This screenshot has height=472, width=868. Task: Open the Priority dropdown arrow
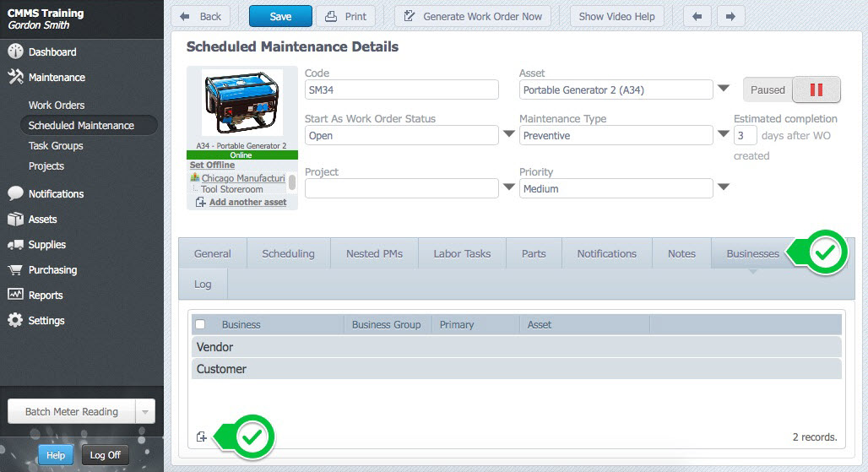pos(723,187)
